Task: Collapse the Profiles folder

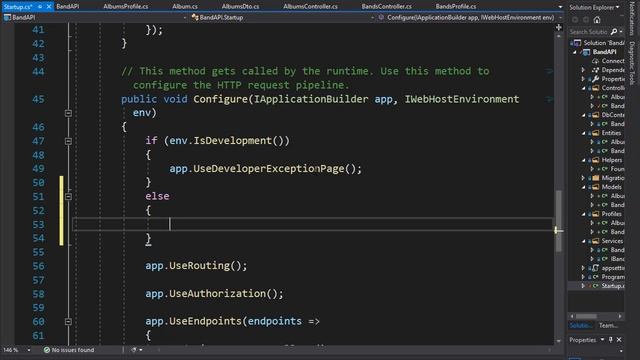Action: click(584, 214)
